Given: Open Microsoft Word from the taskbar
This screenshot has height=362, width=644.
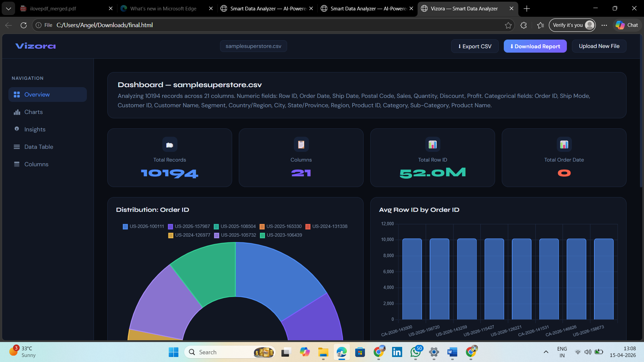Looking at the screenshot, I should click(x=452, y=352).
